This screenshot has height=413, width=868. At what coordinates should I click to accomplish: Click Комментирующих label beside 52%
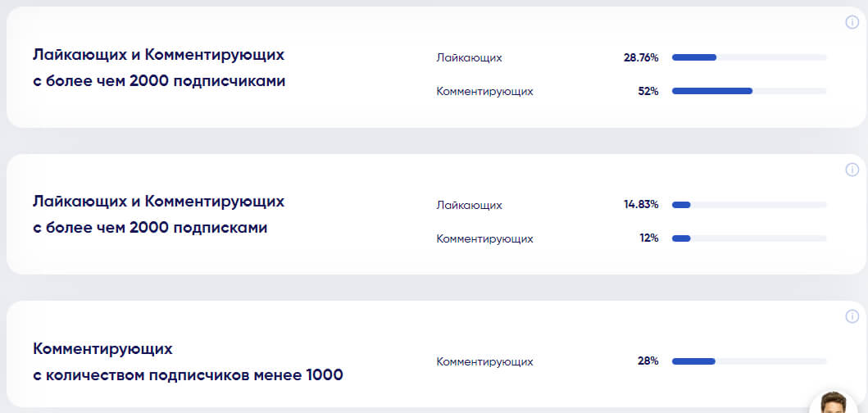[x=484, y=91]
